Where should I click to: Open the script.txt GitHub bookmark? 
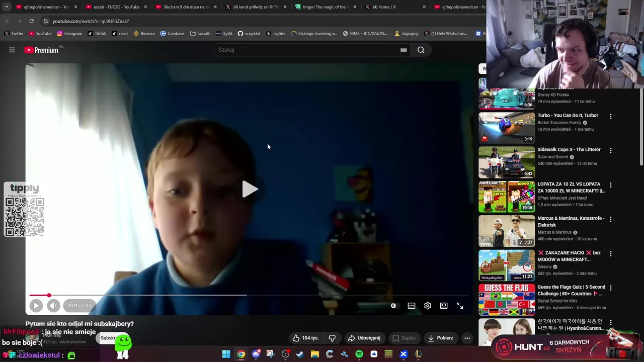pyautogui.click(x=249, y=34)
